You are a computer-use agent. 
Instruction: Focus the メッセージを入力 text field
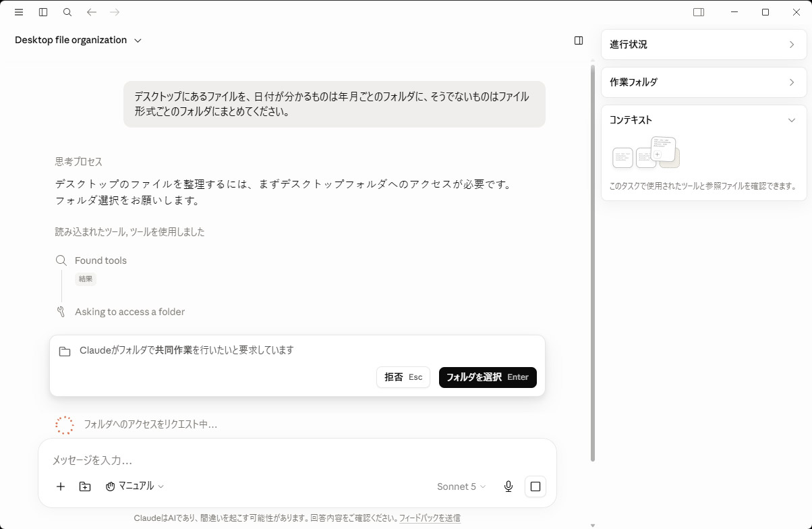(x=297, y=460)
